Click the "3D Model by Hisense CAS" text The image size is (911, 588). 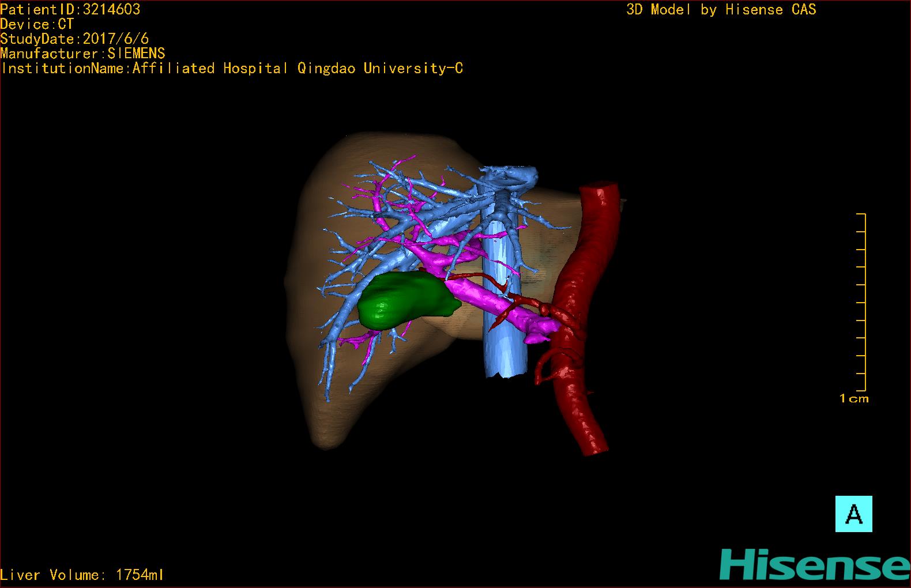point(721,9)
